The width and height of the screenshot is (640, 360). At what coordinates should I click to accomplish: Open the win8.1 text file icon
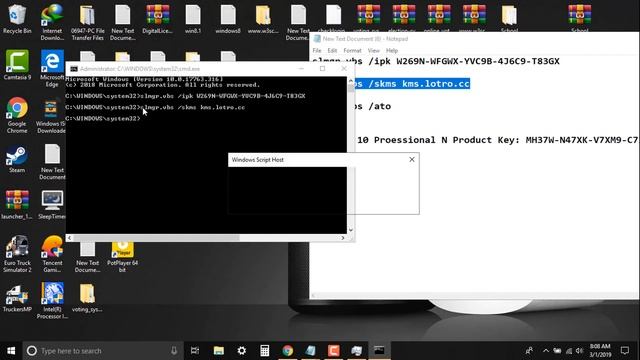click(193, 19)
